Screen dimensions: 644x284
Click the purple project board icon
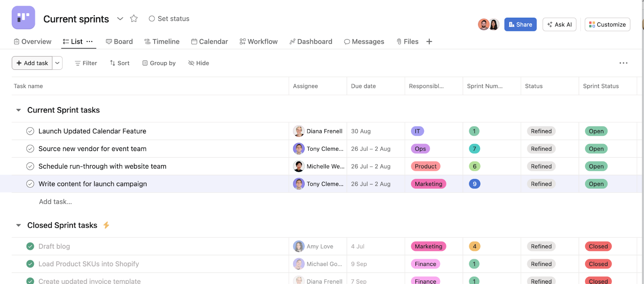click(x=23, y=18)
